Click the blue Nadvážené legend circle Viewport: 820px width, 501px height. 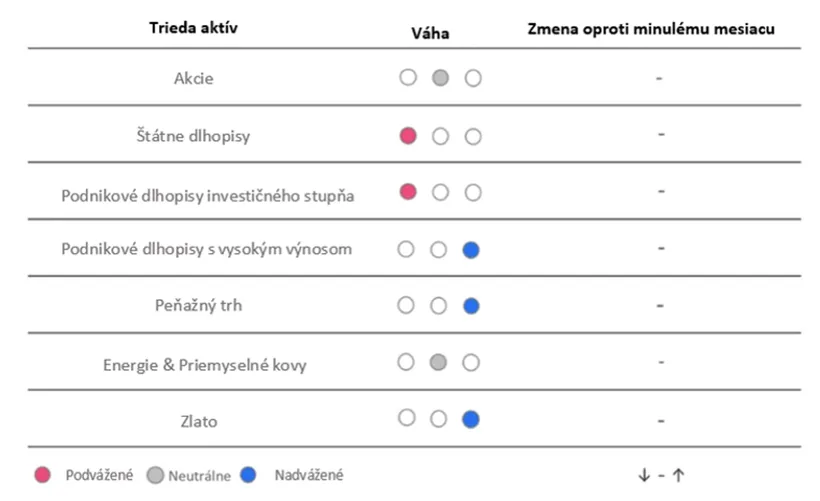pos(248,474)
